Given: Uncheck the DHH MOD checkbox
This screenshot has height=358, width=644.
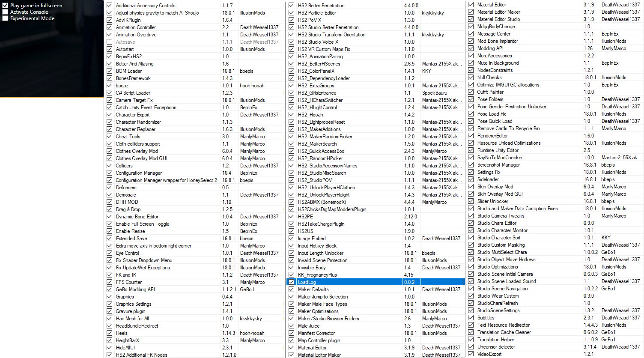Looking at the screenshot, I should [110, 202].
